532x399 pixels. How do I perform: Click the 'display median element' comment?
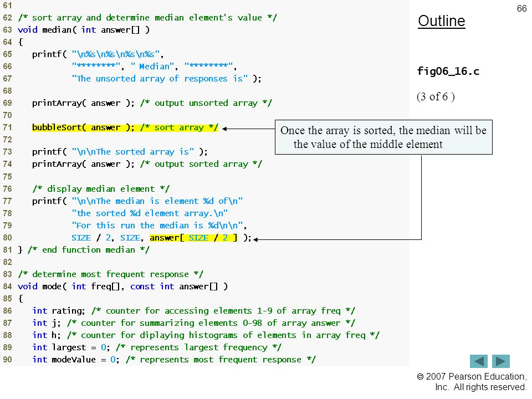click(101, 189)
